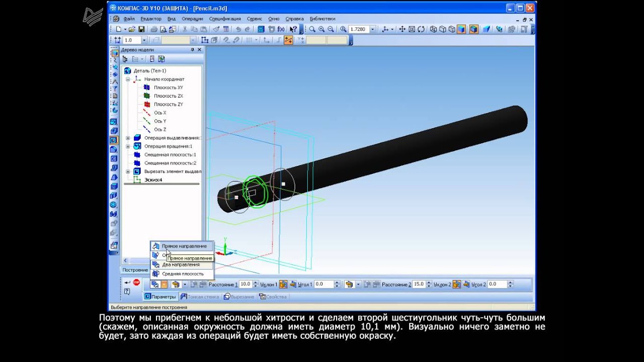
Task: Expand Вырезать элемент выдавливания node
Action: coord(128,171)
